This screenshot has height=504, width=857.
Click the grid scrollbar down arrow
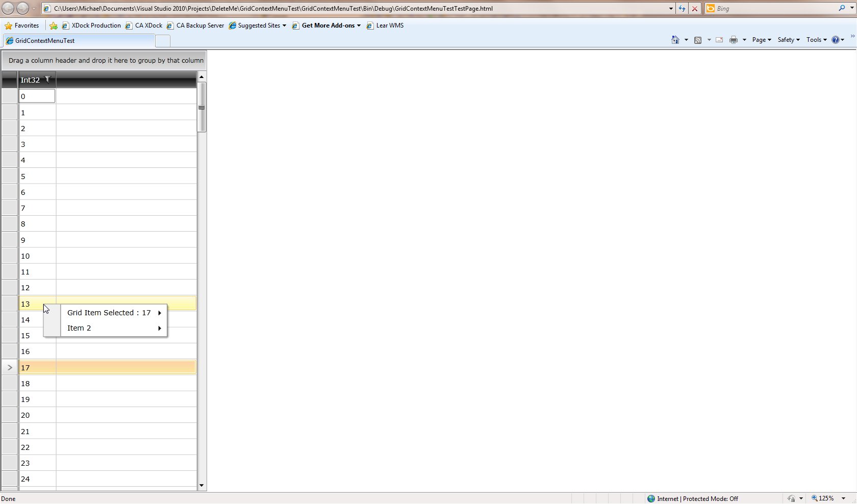click(x=201, y=486)
